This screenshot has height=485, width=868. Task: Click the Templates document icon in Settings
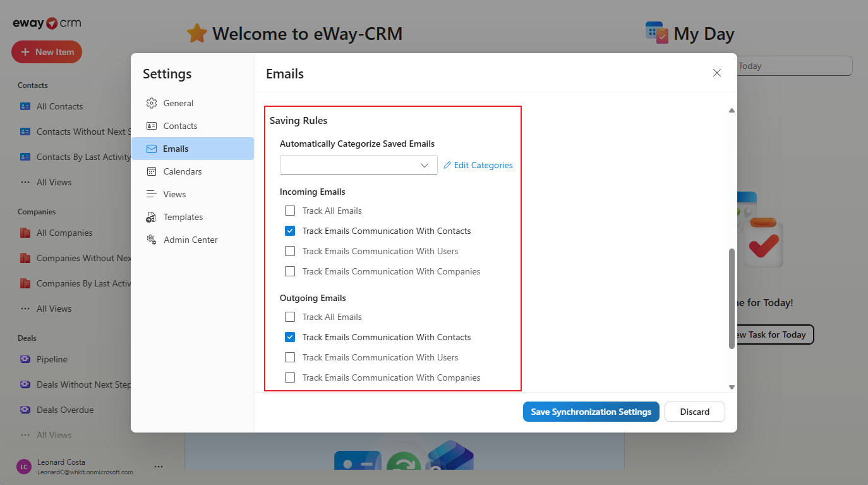tap(152, 217)
